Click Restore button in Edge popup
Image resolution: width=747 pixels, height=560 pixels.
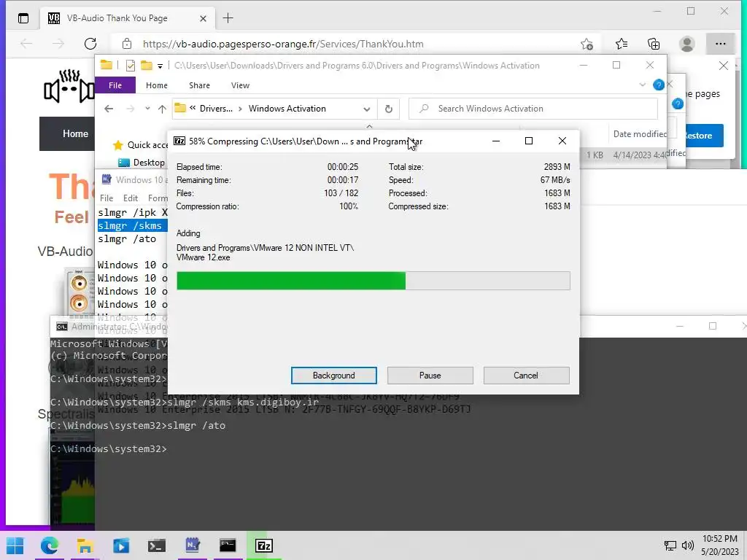(x=703, y=136)
